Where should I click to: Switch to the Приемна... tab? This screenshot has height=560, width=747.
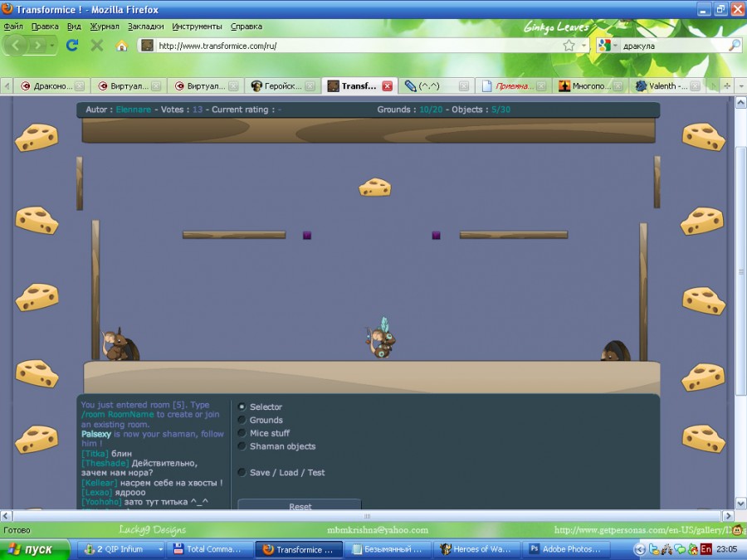(513, 85)
